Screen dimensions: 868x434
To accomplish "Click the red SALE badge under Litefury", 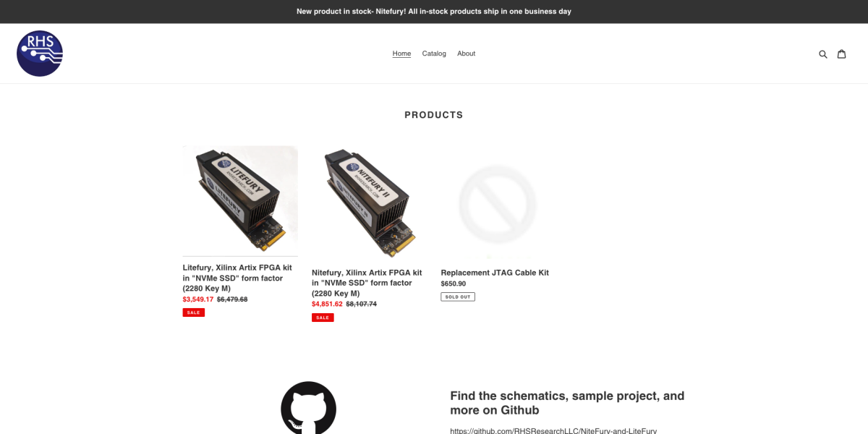I will tap(193, 312).
